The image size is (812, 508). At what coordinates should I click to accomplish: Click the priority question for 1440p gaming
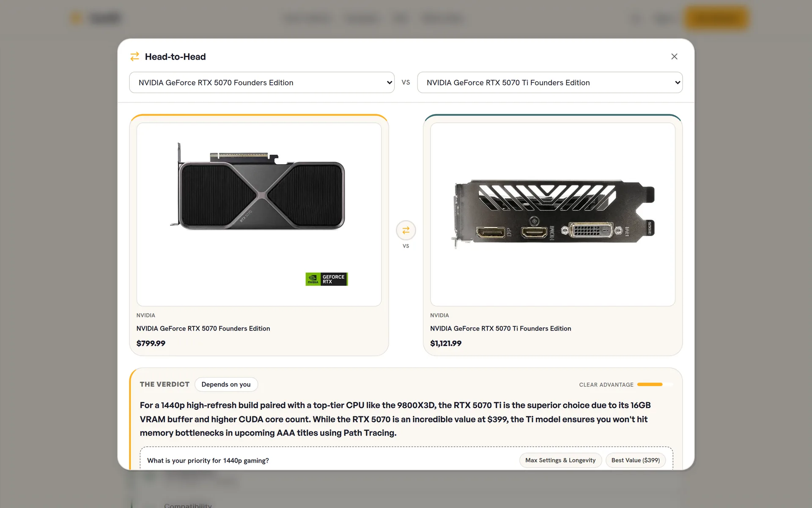(x=208, y=461)
